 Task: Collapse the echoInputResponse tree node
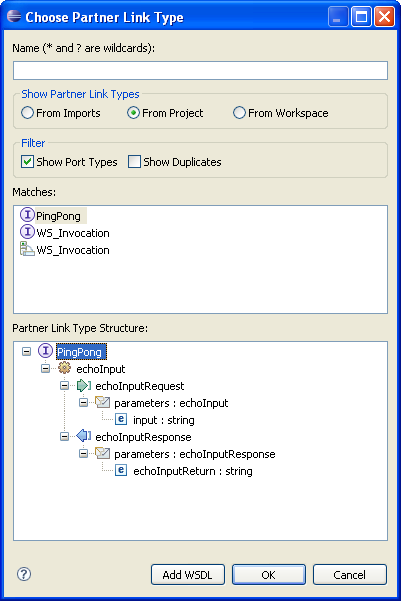point(64,437)
